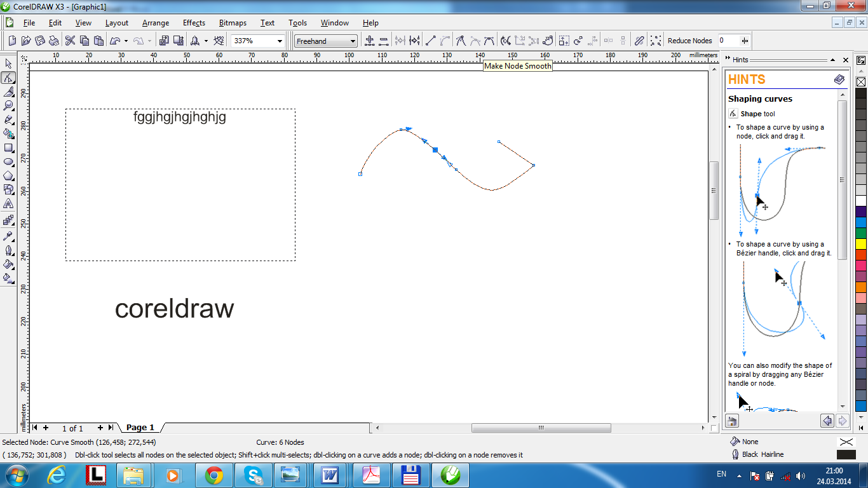Viewport: 868px width, 488px height.
Task: Click the Undo arrow icon
Action: click(x=115, y=41)
